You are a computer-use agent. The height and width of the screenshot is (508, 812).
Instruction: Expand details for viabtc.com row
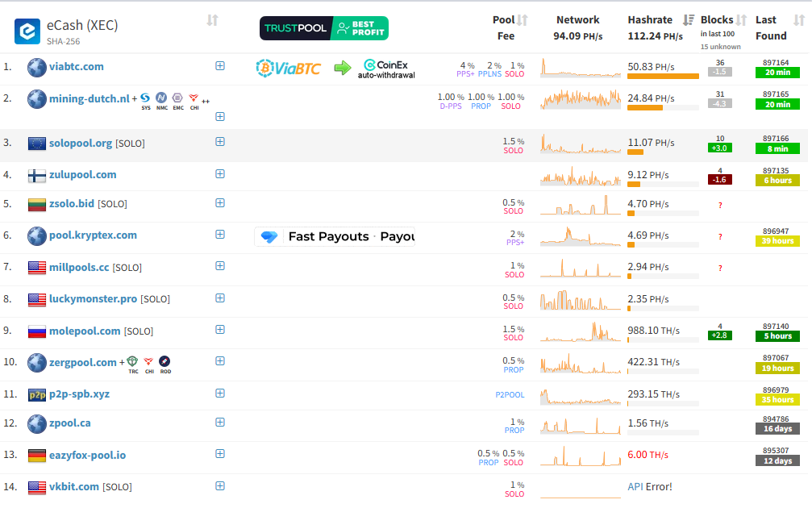[220, 66]
